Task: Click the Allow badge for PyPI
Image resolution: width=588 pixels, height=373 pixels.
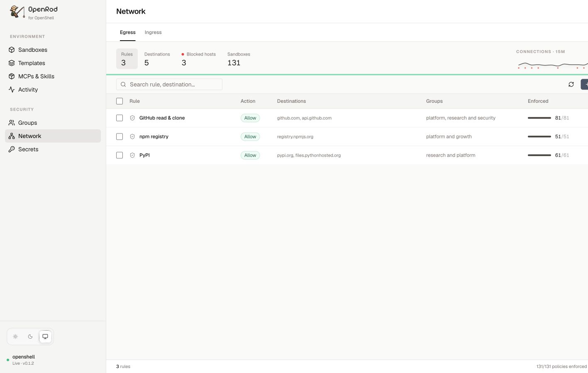Action: (x=250, y=155)
